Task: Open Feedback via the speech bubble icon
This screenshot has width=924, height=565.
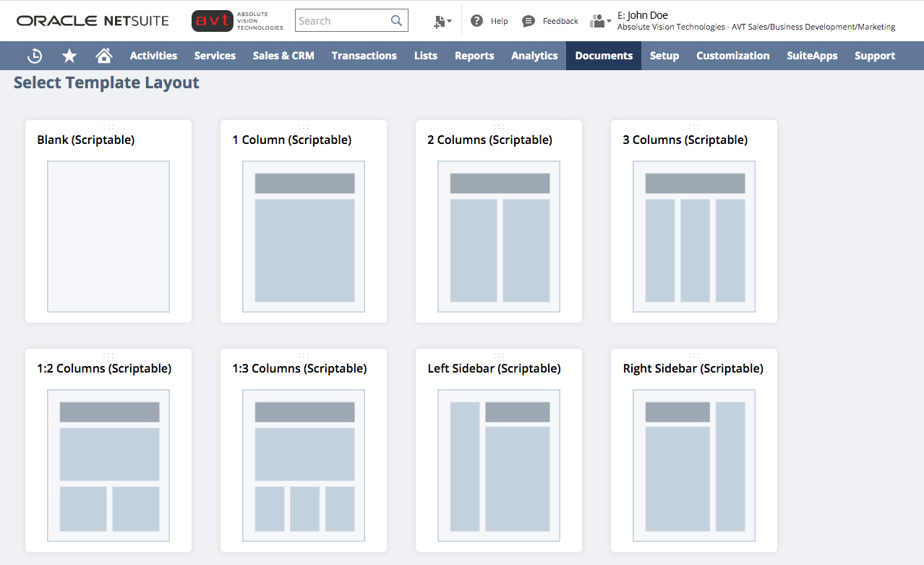Action: tap(527, 21)
